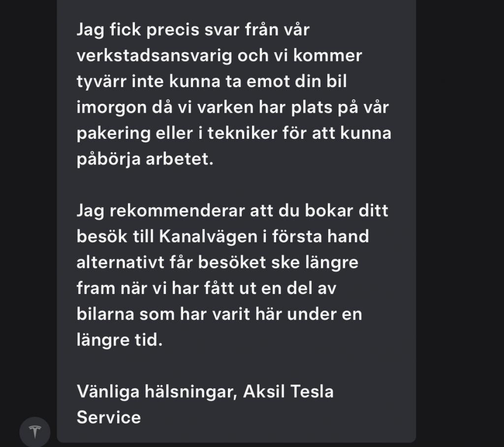504x447 pixels.
Task: Click the word "rekommenderar" in the message
Action: pyautogui.click(x=177, y=211)
